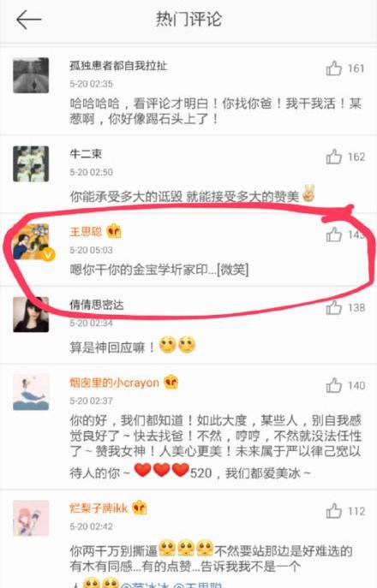The height and width of the screenshot is (588, 377).
Task: Like the comment by 孤独患者都自我拉扯
Action: (333, 68)
